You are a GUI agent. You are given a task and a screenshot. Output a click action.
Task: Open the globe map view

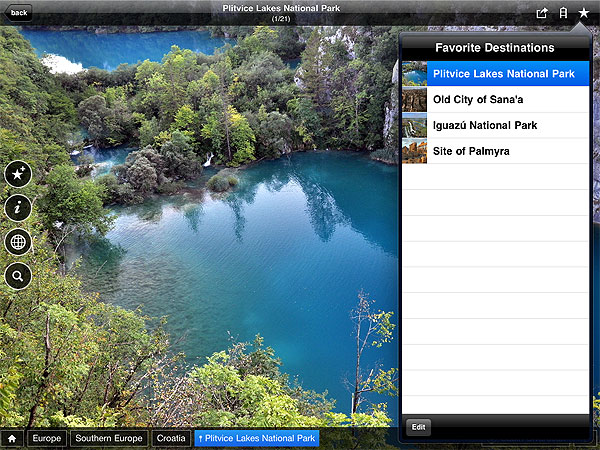pyautogui.click(x=18, y=241)
